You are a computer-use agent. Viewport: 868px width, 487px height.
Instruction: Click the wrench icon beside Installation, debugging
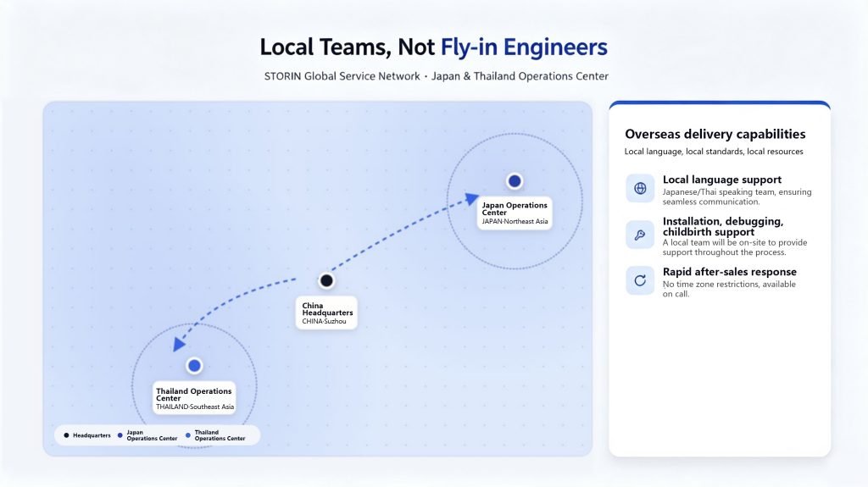click(640, 235)
